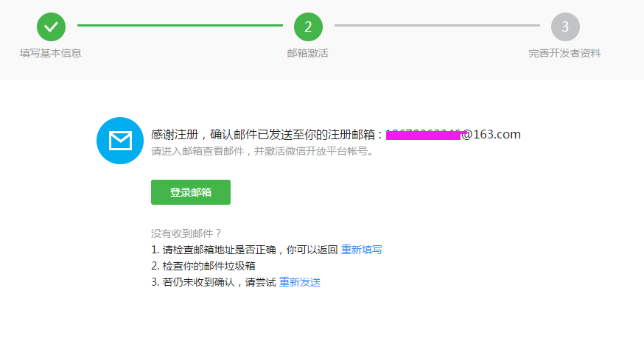Select the 填写基本信息 step label
Viewport: 644px width, 341px height.
pos(51,53)
